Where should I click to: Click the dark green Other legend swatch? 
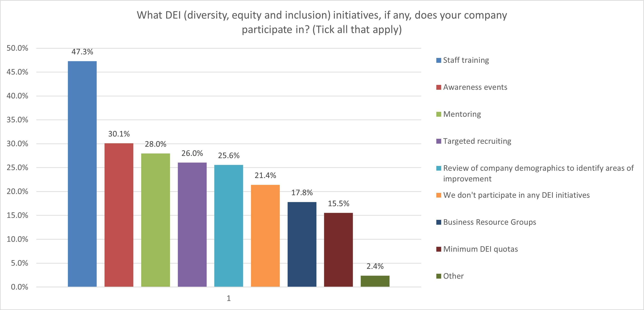tap(438, 276)
